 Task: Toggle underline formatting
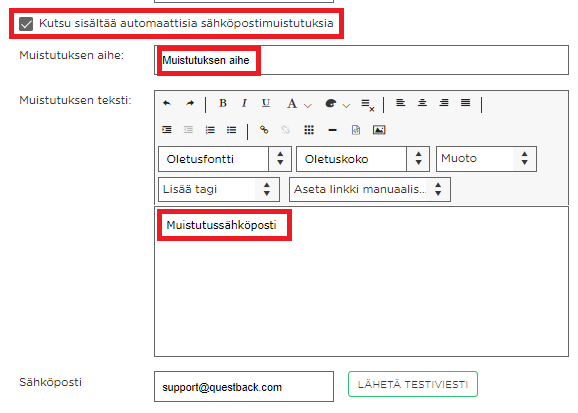tap(266, 103)
